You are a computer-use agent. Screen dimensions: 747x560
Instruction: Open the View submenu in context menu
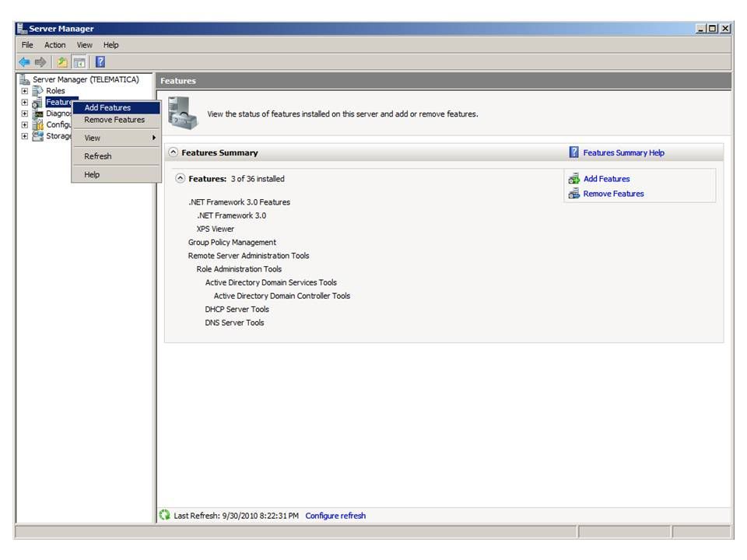93,138
